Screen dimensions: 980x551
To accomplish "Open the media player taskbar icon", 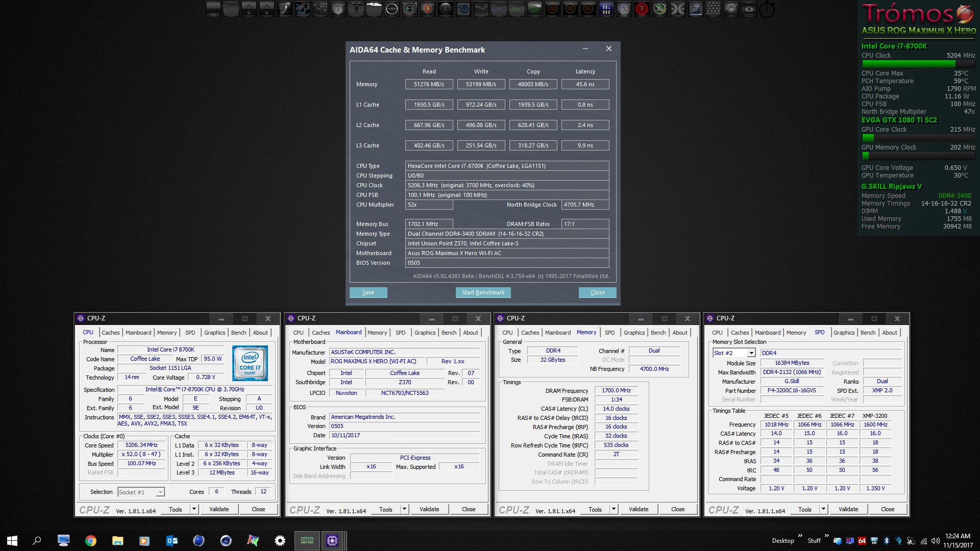I will coord(144,541).
